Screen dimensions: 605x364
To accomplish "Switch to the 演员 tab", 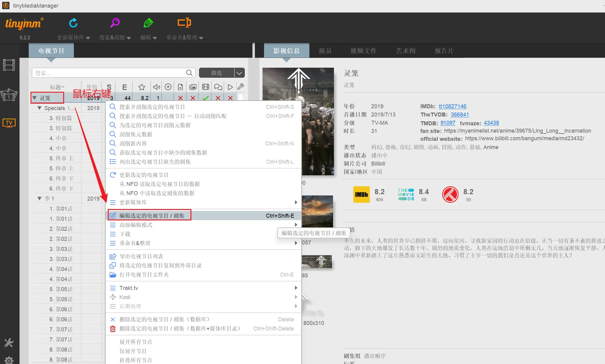I will [325, 51].
